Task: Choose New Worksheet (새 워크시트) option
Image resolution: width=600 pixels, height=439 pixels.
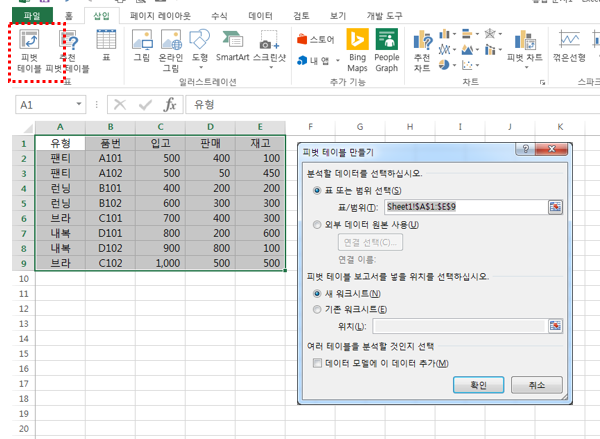Action: 317,294
